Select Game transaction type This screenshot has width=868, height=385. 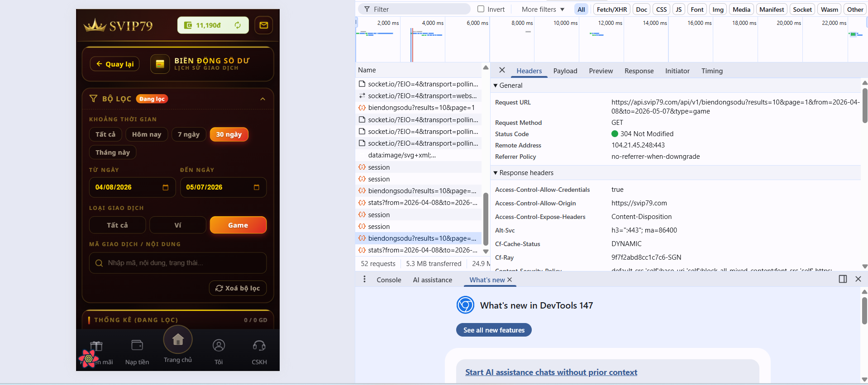click(x=238, y=225)
